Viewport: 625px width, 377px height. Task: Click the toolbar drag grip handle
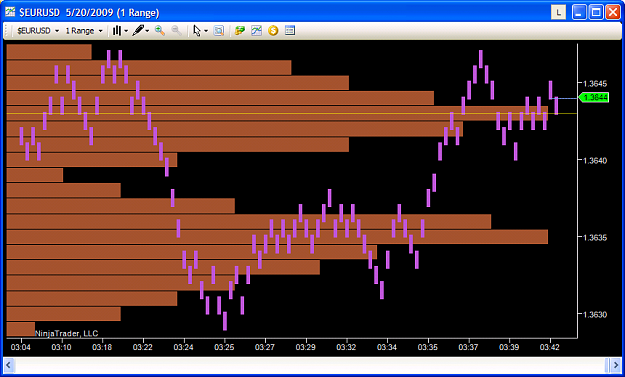click(7, 31)
